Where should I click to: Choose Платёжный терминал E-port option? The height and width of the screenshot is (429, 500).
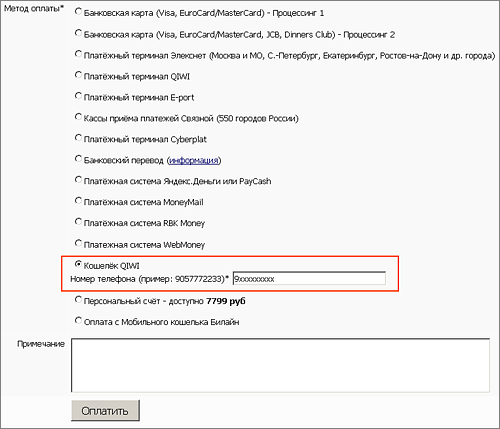78,96
